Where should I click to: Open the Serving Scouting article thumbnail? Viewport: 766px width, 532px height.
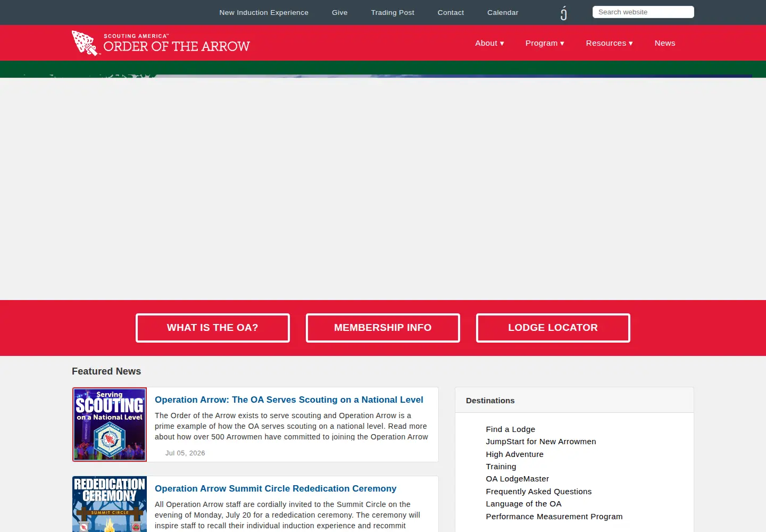(x=110, y=425)
